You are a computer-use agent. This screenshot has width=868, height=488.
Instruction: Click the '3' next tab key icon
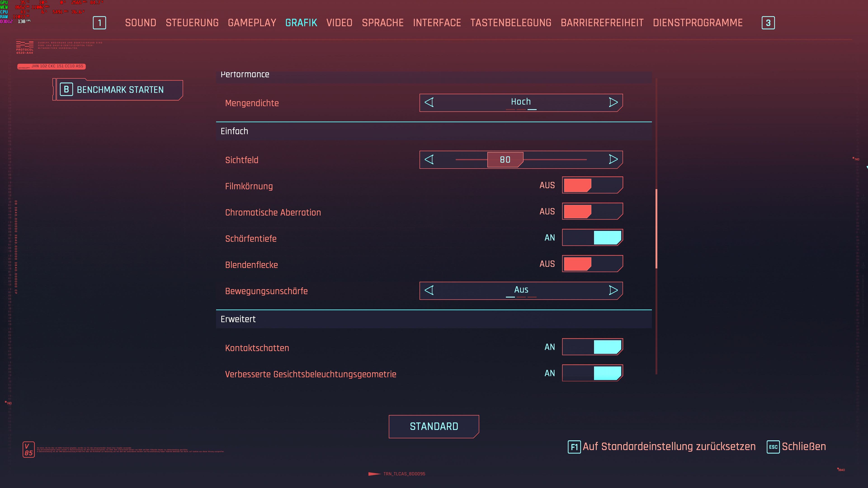(768, 23)
